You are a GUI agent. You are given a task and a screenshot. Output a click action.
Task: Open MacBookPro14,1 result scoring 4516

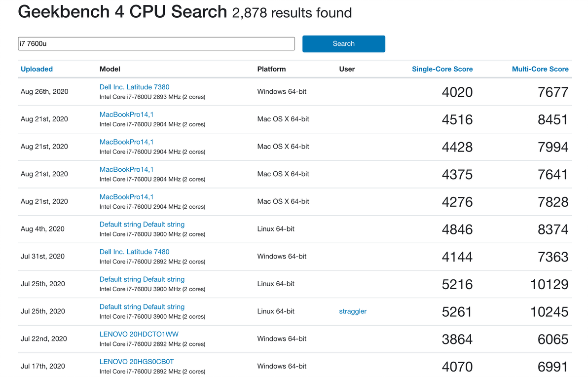[126, 114]
